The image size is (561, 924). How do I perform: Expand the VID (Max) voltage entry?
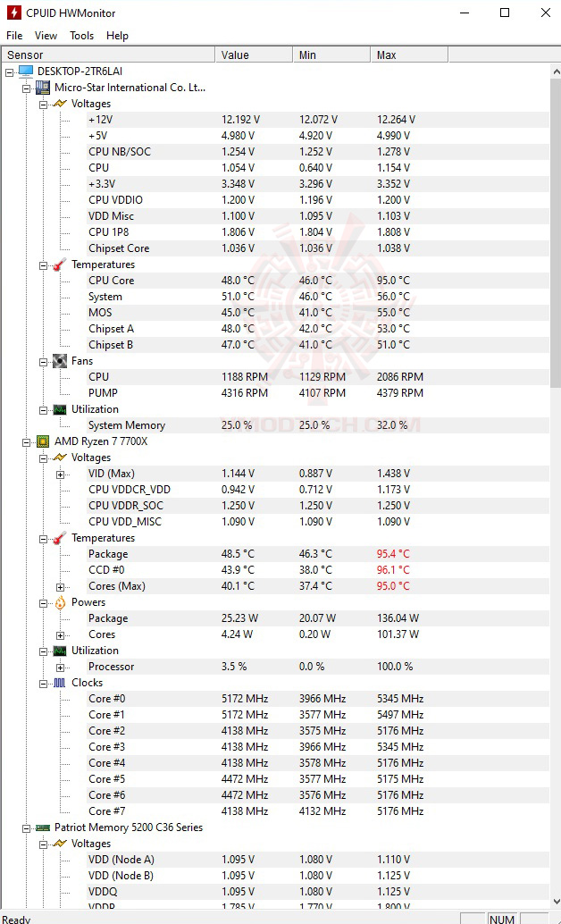[x=60, y=474]
